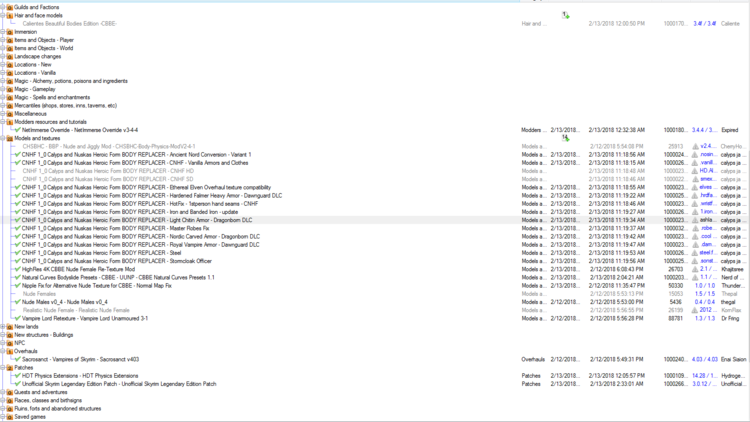This screenshot has width=750, height=422.
Task: Toggle the checkmark for Sacrosanct Vampires of Skyrim
Action: coord(18,359)
